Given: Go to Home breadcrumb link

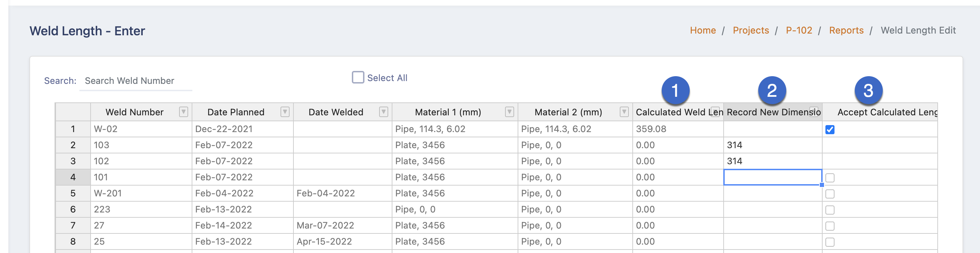Looking at the screenshot, I should tap(703, 30).
